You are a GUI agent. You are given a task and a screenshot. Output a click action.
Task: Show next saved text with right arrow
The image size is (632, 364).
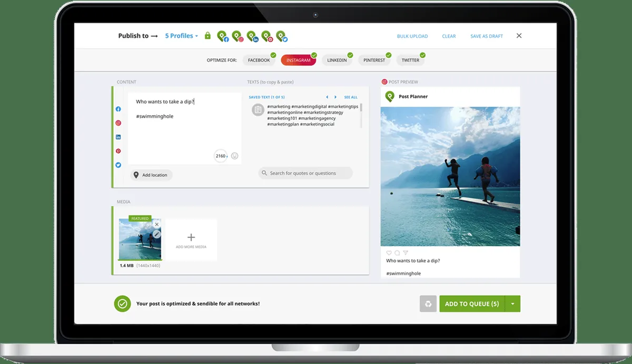point(335,97)
